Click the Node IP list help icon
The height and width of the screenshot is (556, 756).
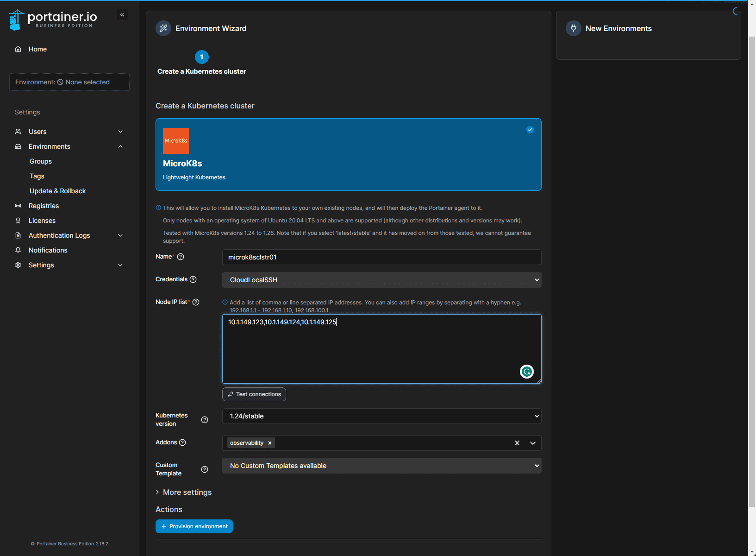coord(196,302)
